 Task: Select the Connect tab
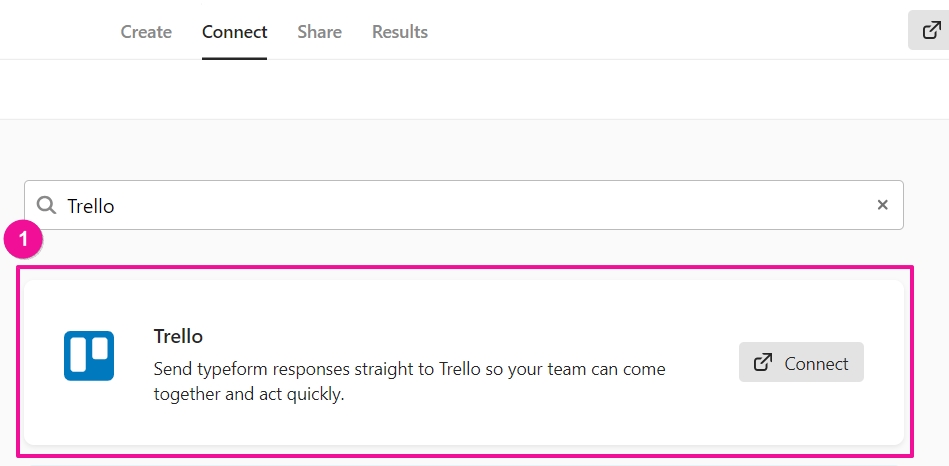(x=234, y=32)
